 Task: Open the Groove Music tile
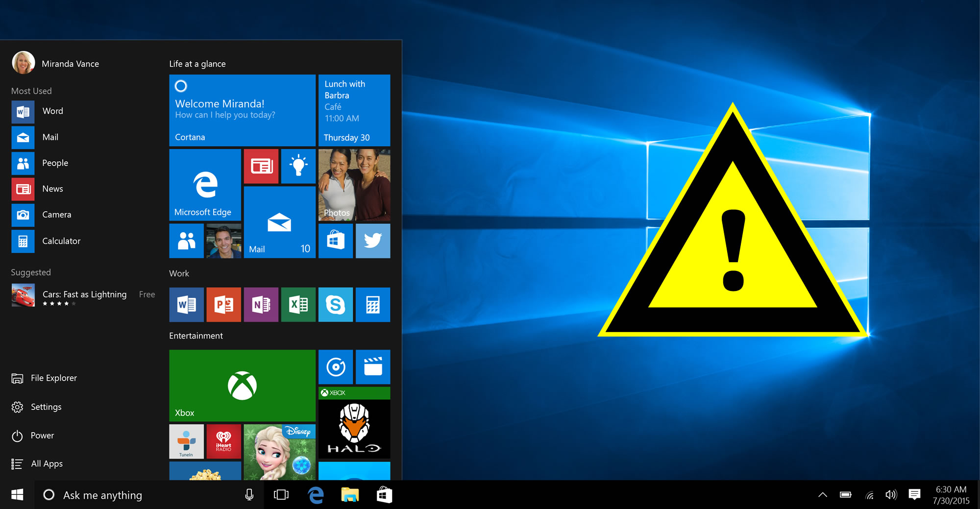tap(336, 367)
